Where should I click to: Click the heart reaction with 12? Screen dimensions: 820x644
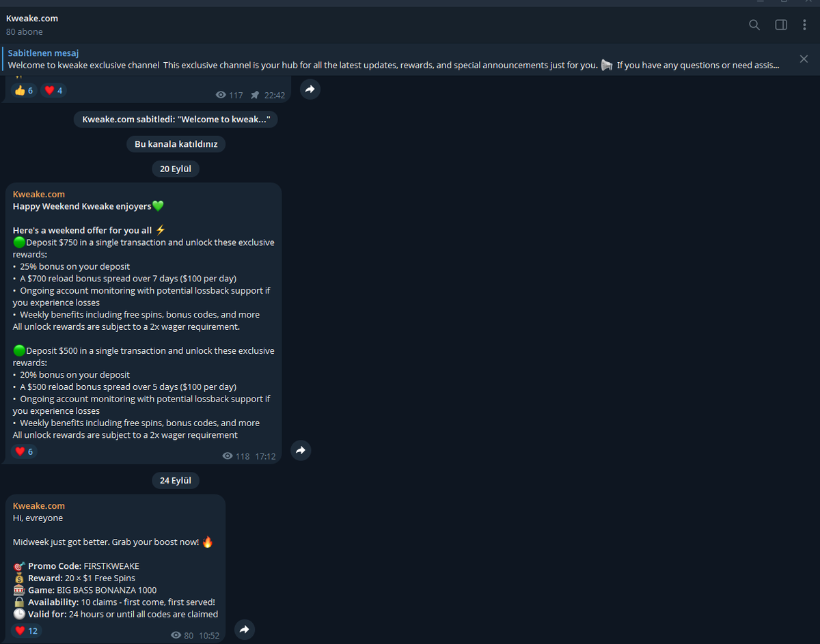tap(27, 630)
